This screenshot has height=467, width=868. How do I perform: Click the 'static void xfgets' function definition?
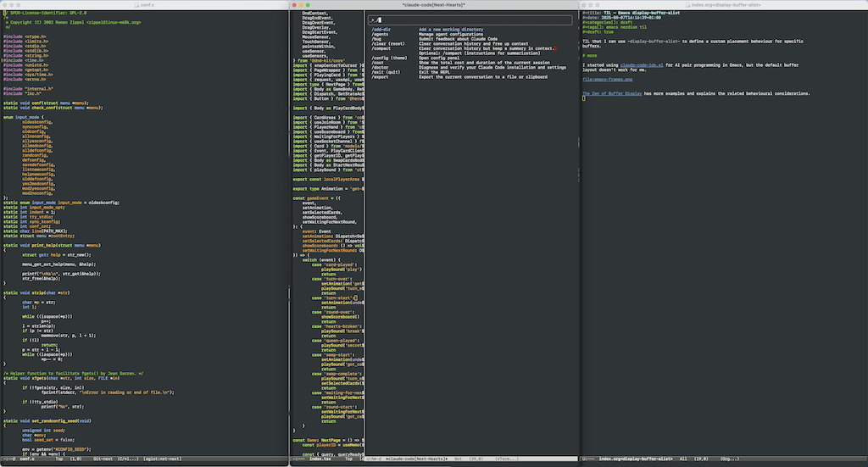pyautogui.click(x=61, y=379)
